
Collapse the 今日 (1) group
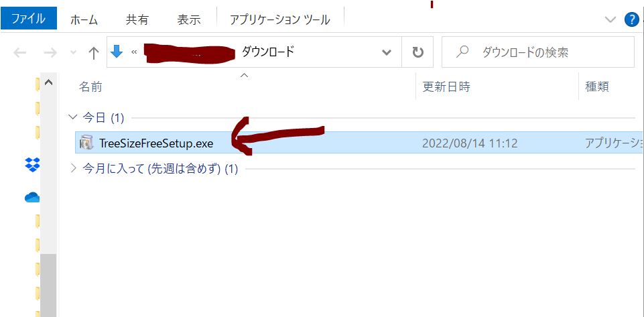pos(73,117)
